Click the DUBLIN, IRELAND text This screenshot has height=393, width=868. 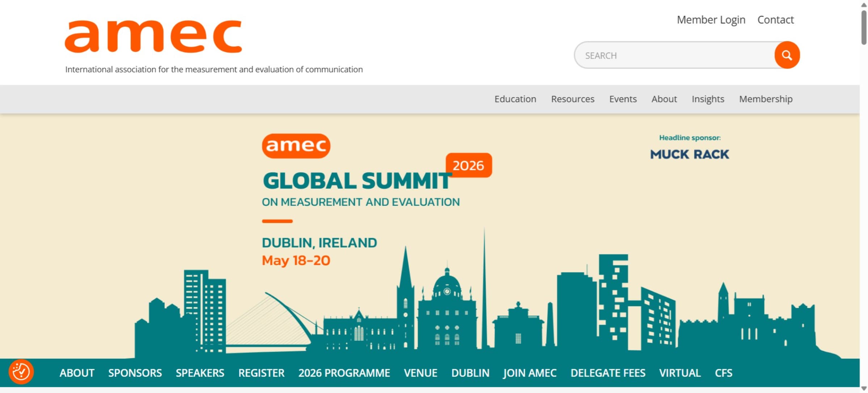click(319, 243)
